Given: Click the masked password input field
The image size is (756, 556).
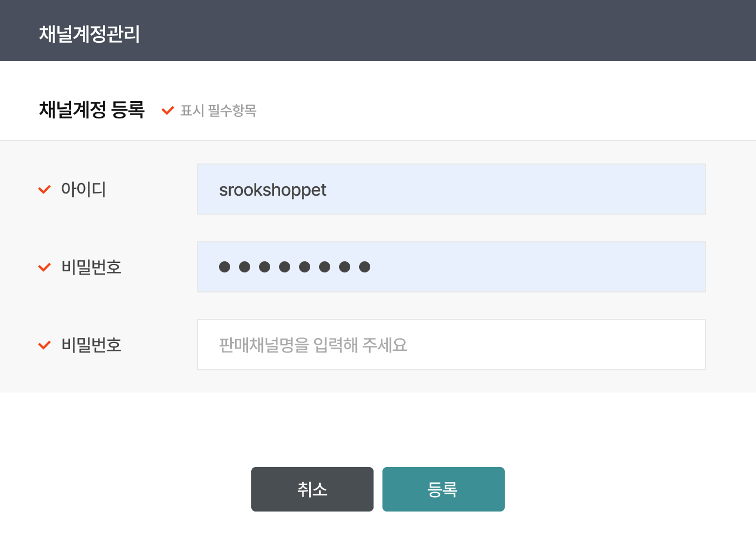Looking at the screenshot, I should coord(451,267).
